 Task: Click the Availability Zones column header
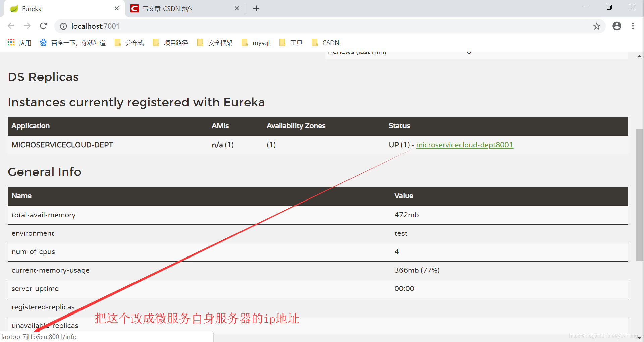pyautogui.click(x=296, y=126)
